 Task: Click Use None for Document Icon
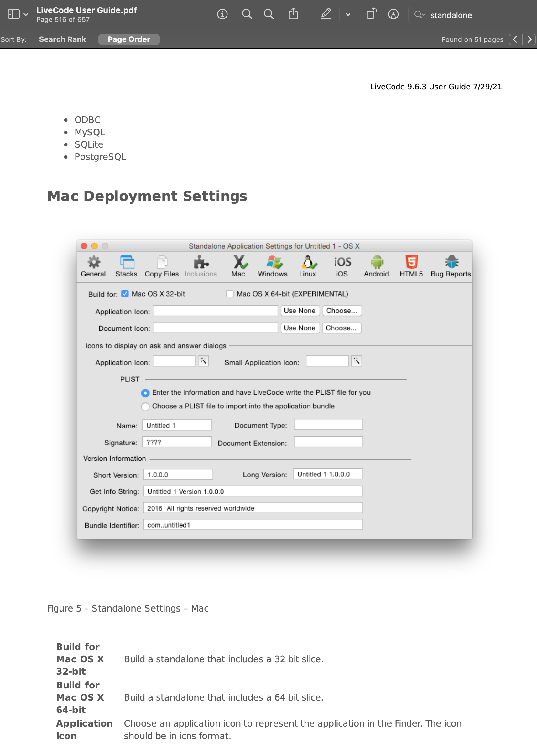(300, 328)
